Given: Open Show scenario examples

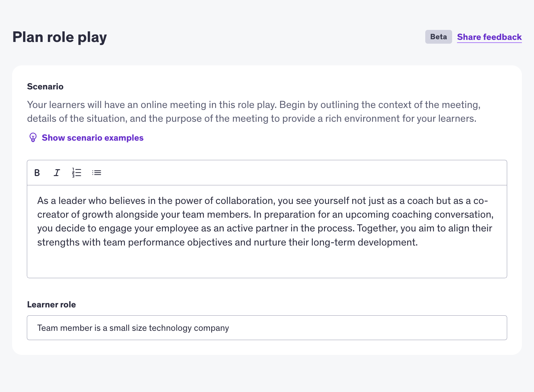Looking at the screenshot, I should (93, 138).
